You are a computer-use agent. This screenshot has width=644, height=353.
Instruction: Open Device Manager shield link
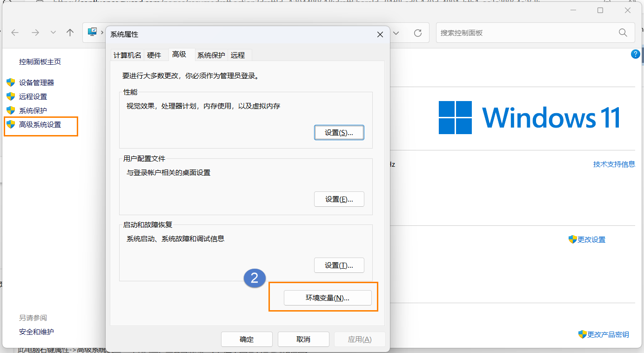(x=36, y=82)
